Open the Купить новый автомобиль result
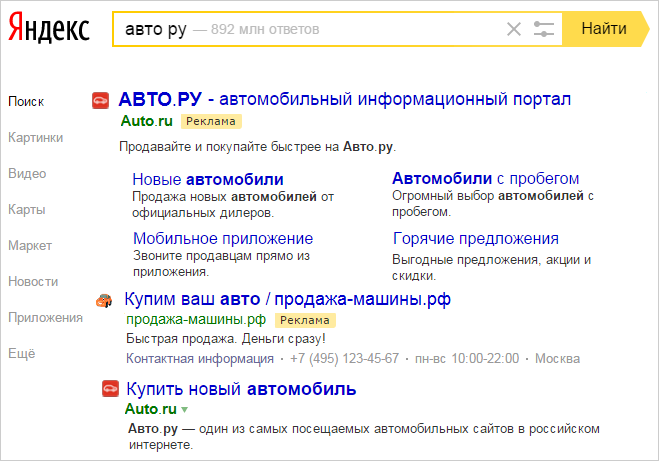This screenshot has height=461, width=659. pyautogui.click(x=241, y=389)
